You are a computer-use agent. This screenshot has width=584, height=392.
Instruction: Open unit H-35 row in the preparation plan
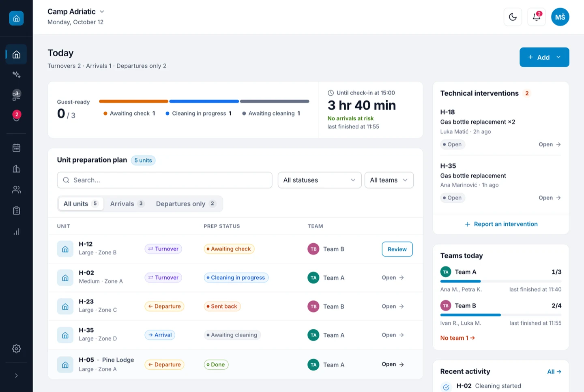pyautogui.click(x=393, y=335)
